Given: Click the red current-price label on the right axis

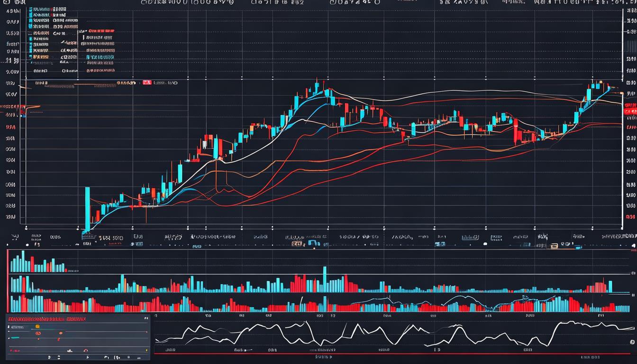Looking at the screenshot, I should pyautogui.click(x=630, y=110).
